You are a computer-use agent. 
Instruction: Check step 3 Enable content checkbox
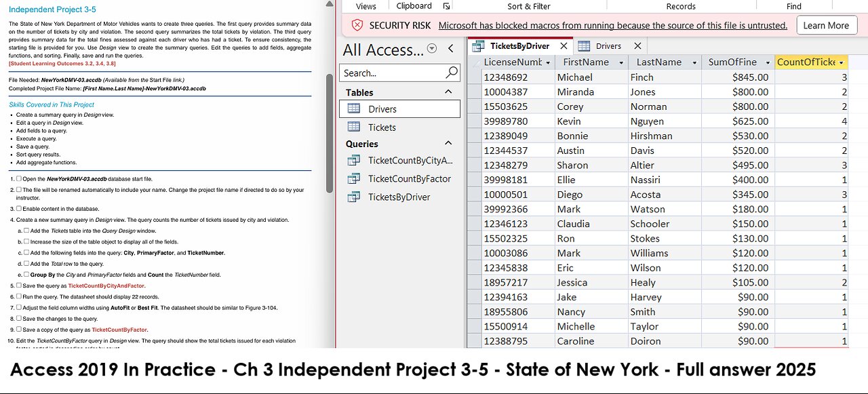[19, 208]
